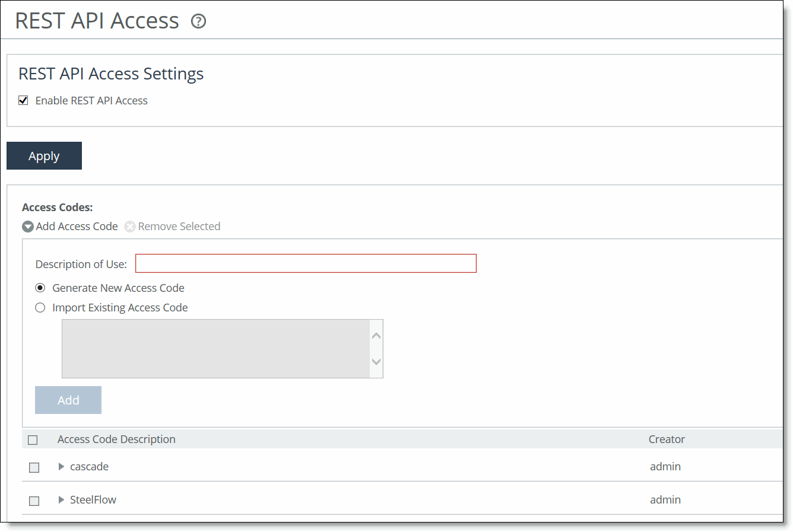The height and width of the screenshot is (532, 793).
Task: Check the checkbox for the cascade row
Action: 34,467
